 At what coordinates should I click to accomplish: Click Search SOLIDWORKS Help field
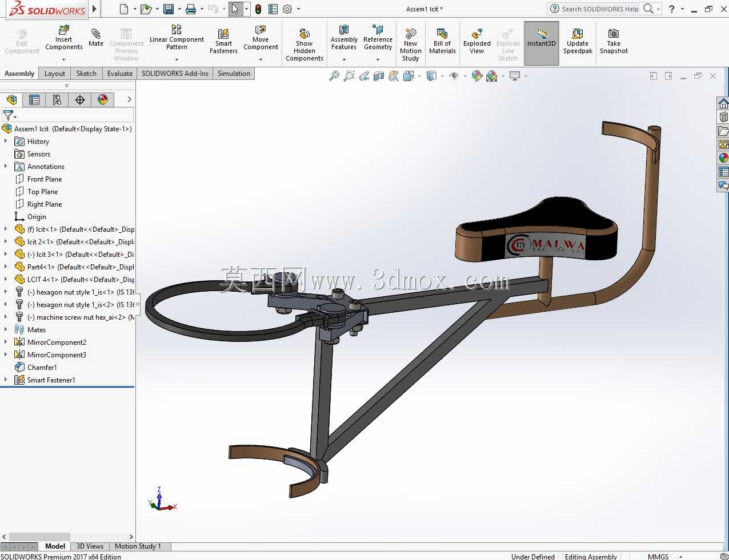pyautogui.click(x=599, y=9)
